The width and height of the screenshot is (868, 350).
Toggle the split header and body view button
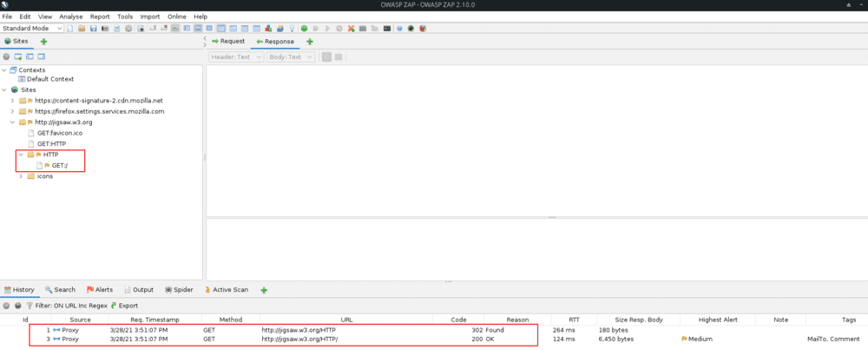(339, 57)
